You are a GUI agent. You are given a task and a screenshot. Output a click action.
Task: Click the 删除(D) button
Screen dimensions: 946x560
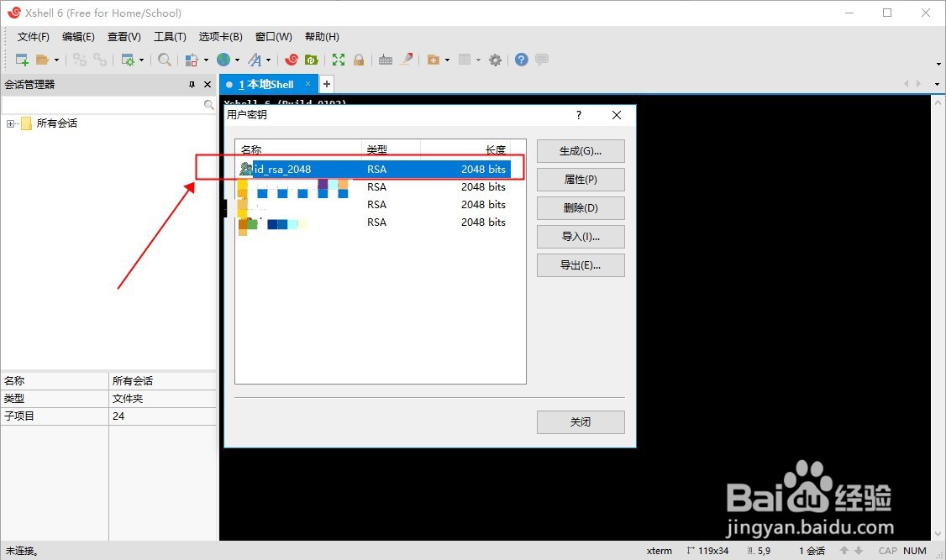(x=581, y=208)
